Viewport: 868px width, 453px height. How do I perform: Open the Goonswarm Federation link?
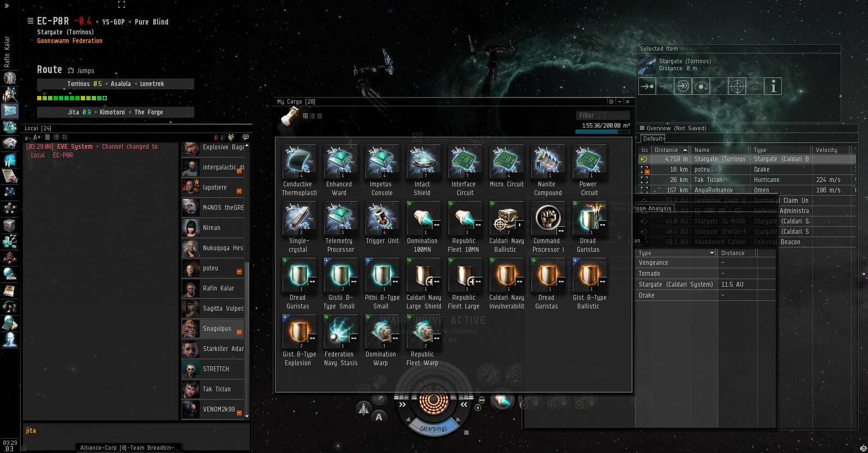point(70,41)
